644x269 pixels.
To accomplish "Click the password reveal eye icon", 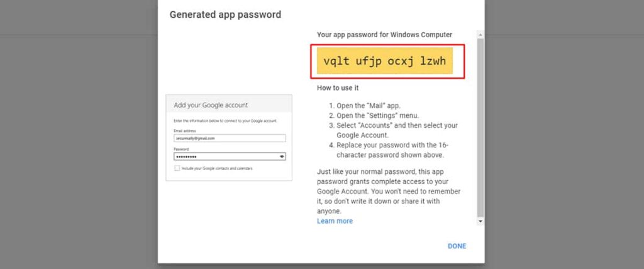I will (x=282, y=157).
